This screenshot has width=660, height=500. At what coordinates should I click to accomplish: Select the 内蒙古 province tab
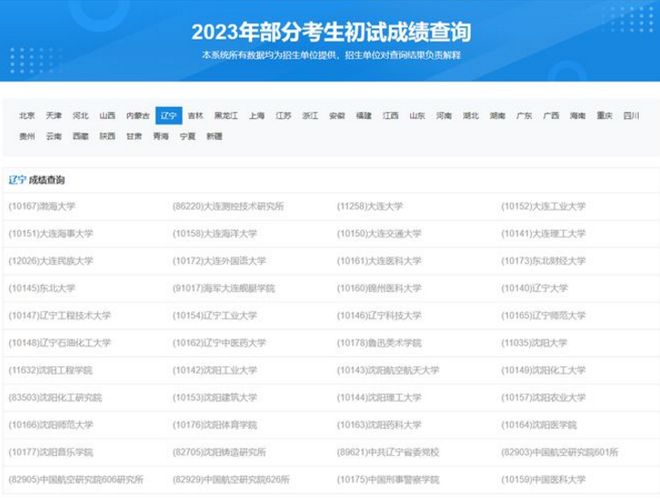click(136, 116)
